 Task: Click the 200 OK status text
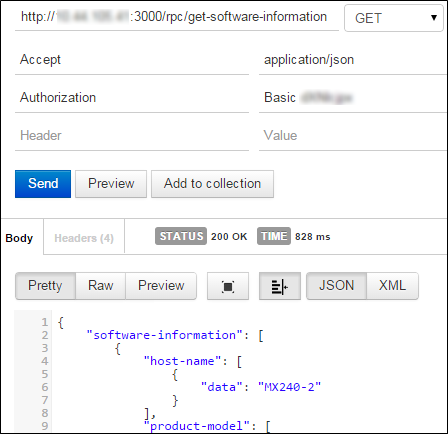(x=229, y=237)
